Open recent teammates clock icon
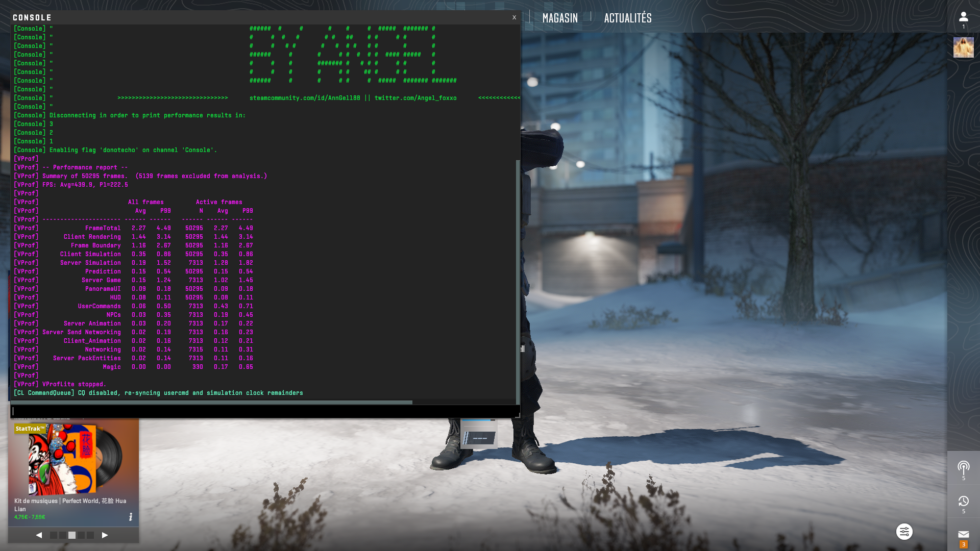 click(x=963, y=501)
